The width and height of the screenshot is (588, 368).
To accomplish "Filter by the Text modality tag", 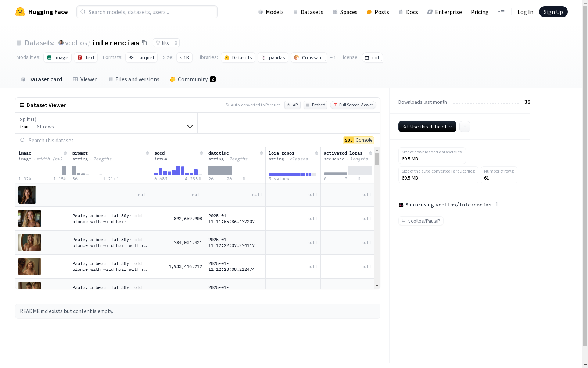I will tap(86, 57).
